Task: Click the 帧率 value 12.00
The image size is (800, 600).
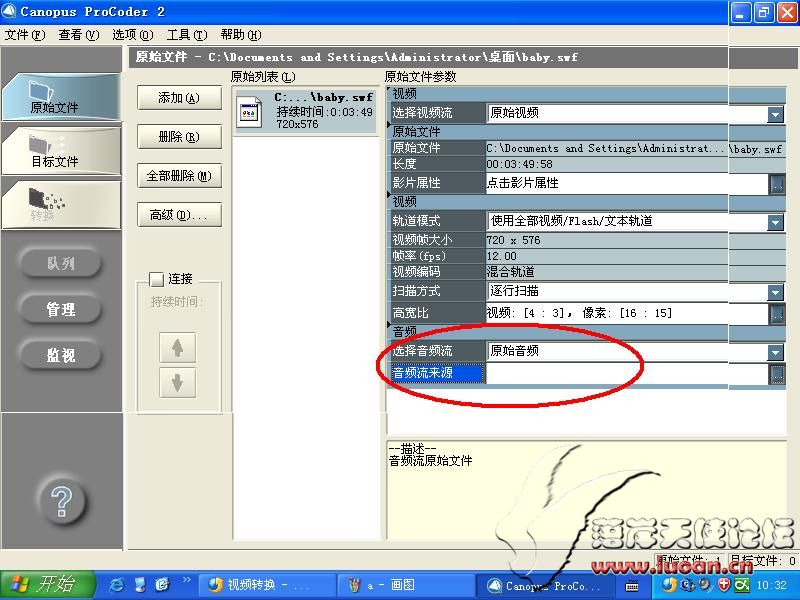Action: 502,256
